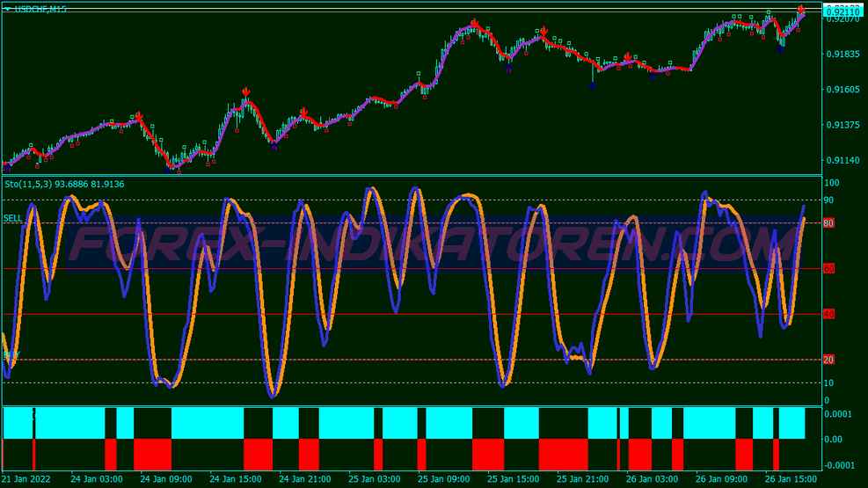Click the SELL zone label in stochastic panel
The height and width of the screenshot is (488, 868).
12,218
